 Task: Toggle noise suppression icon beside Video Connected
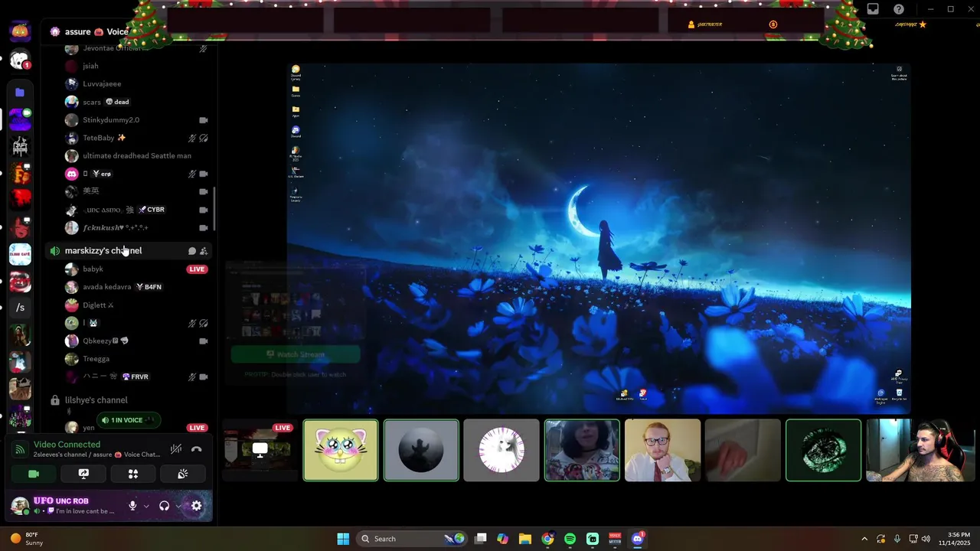pos(176,449)
